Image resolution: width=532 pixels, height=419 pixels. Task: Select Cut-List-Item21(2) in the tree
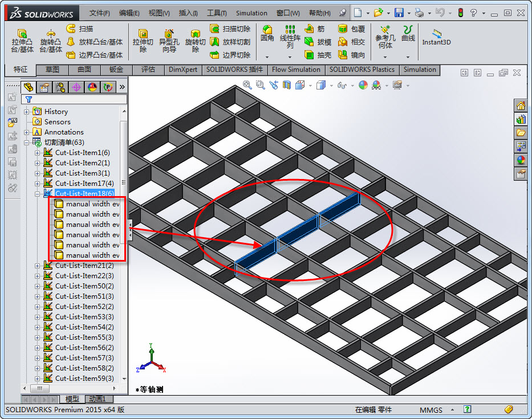pos(84,266)
